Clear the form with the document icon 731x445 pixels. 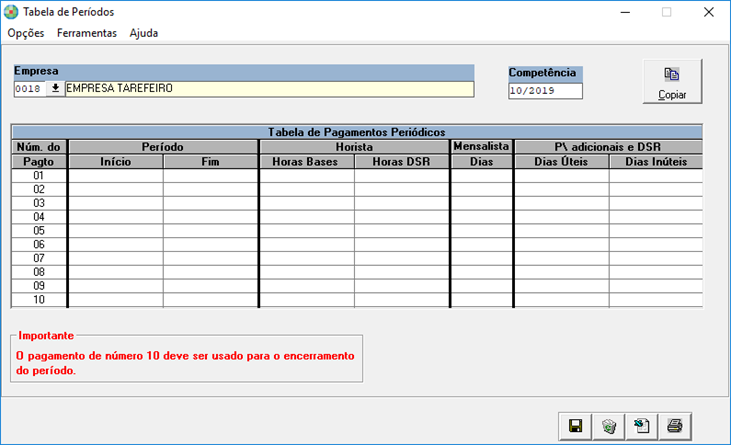coord(642,426)
